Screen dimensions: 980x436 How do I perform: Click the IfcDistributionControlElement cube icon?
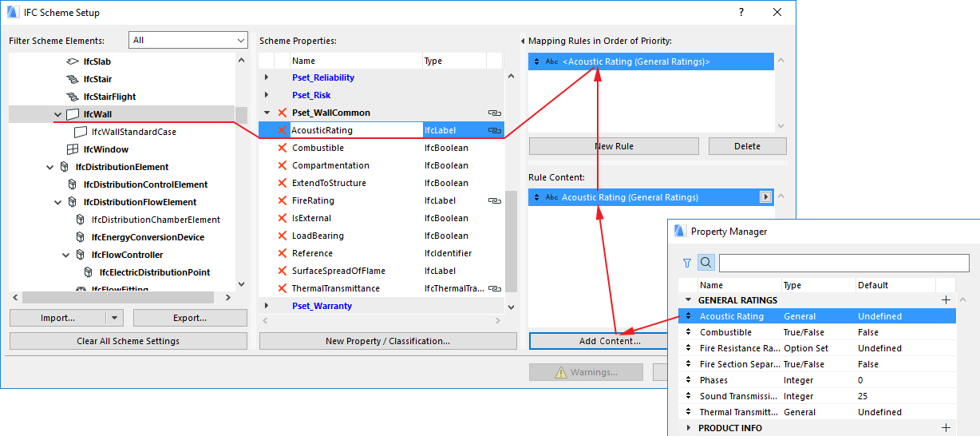coord(73,184)
